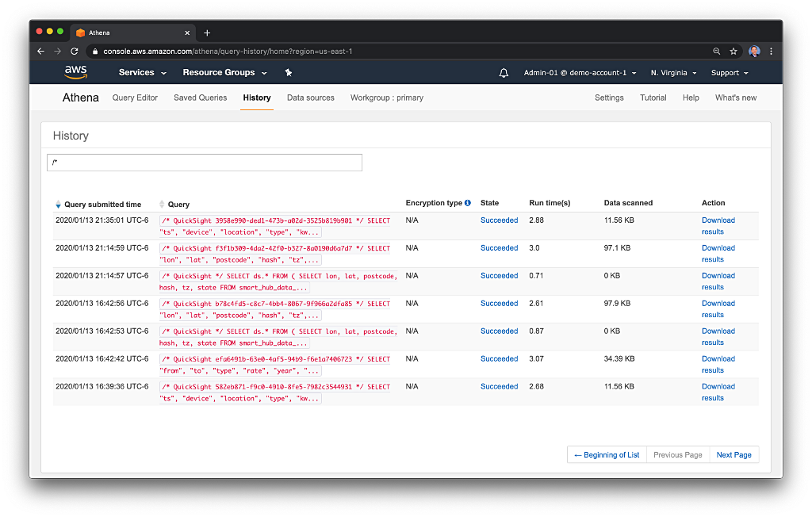Go to Beginning of List
Viewport: 812px width, 517px height.
pyautogui.click(x=607, y=455)
